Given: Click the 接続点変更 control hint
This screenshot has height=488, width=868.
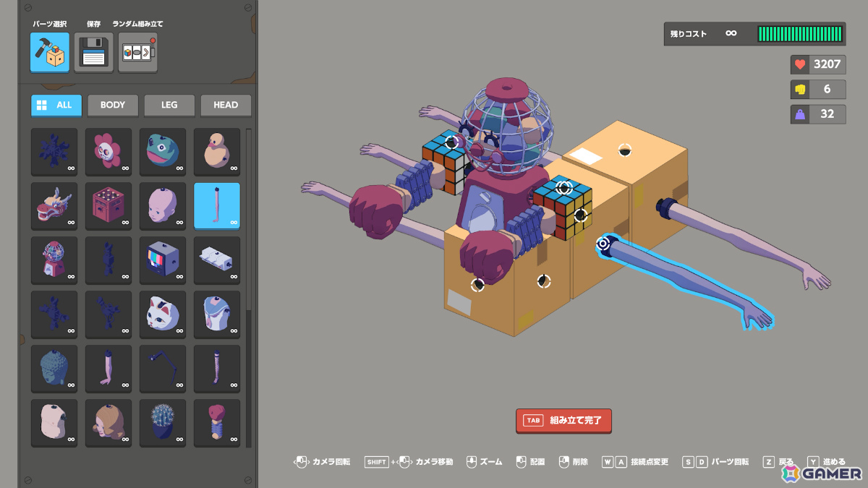Looking at the screenshot, I should tap(634, 461).
